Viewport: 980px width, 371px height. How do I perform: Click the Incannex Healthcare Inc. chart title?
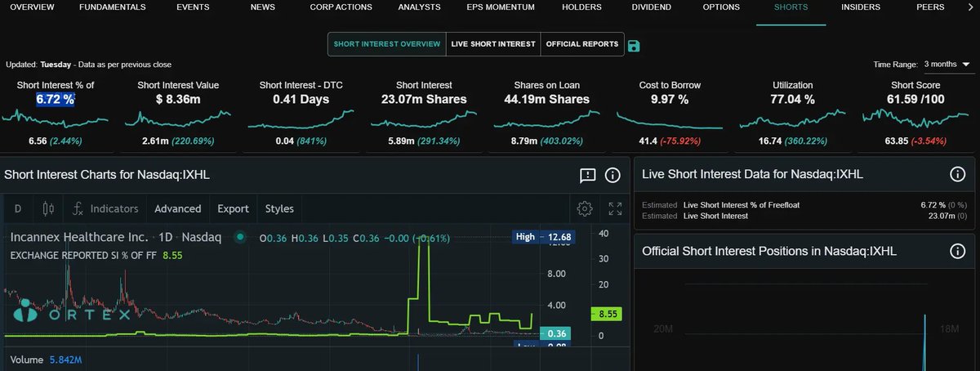pos(79,237)
